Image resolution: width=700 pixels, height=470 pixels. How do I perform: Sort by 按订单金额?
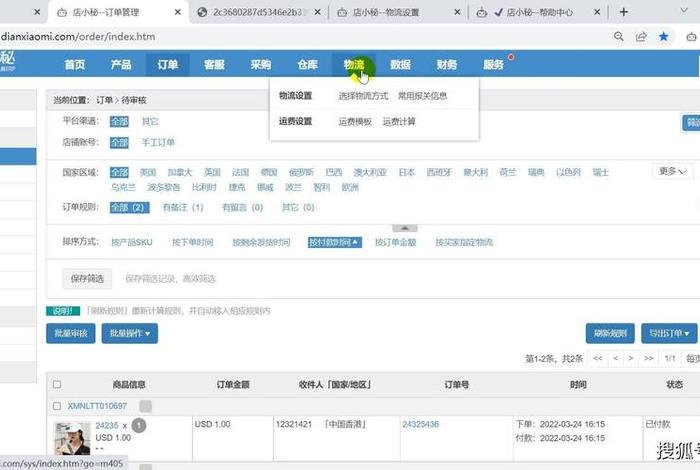pos(396,242)
